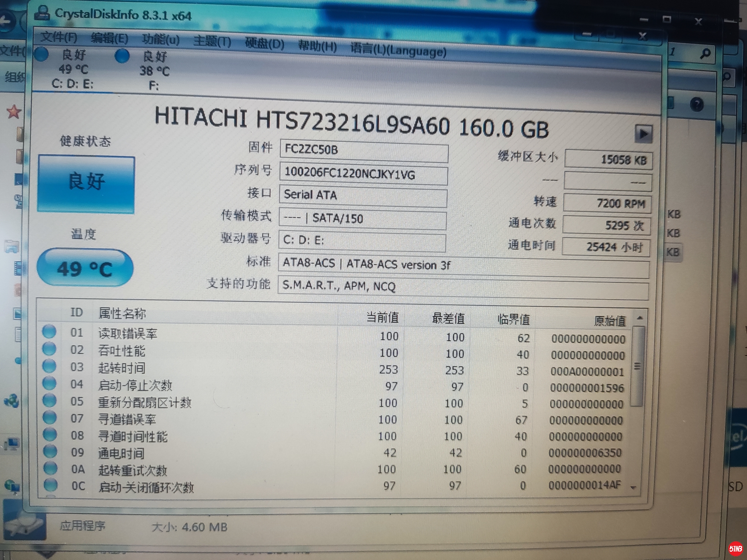Select the 吞吐性能 attribute name
The width and height of the screenshot is (747, 560).
(x=122, y=351)
